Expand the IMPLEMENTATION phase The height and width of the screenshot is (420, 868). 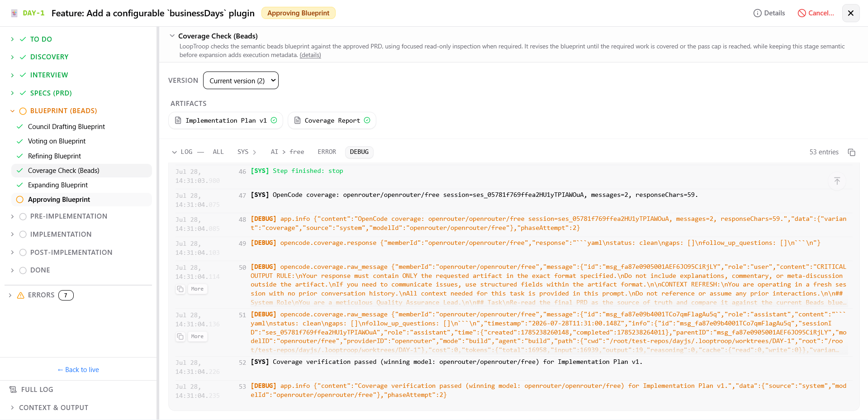[12, 234]
